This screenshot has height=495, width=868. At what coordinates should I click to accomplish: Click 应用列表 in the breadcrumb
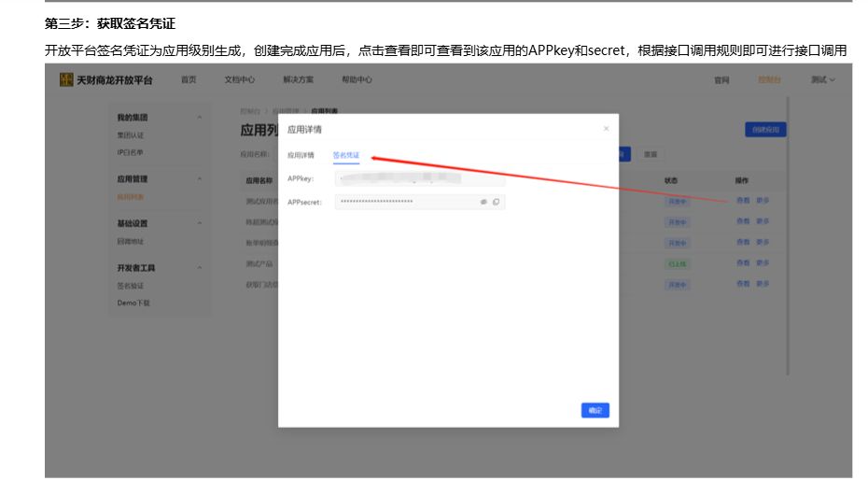point(324,111)
